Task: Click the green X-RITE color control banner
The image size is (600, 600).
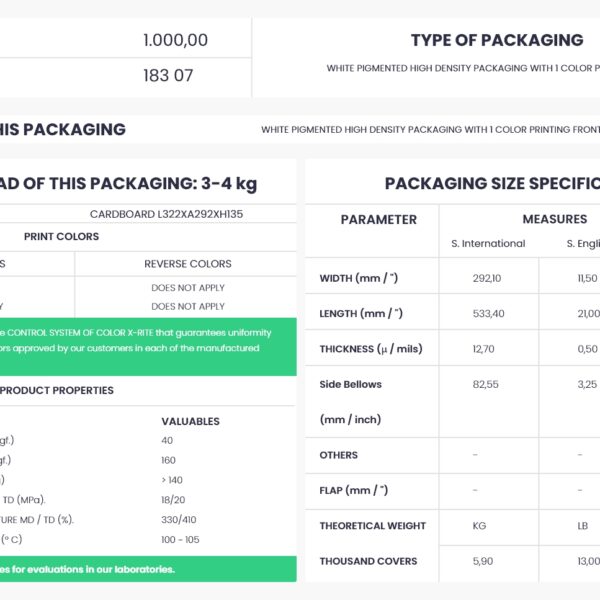Action: (148, 347)
